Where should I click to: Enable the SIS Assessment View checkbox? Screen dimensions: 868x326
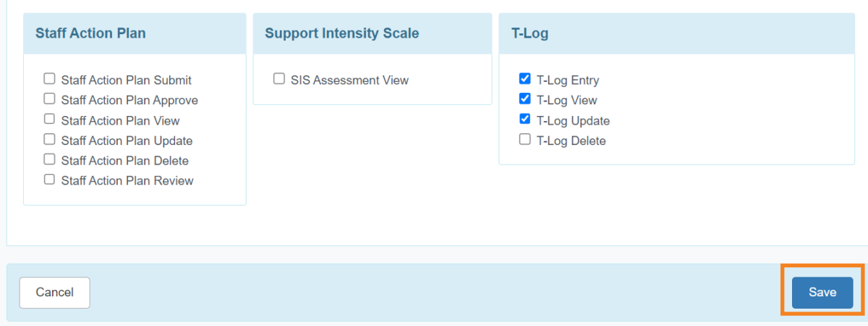279,79
